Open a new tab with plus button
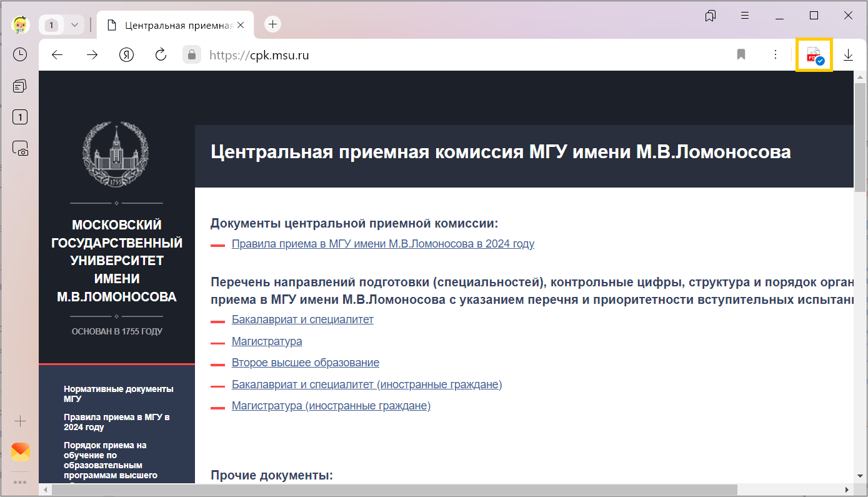The image size is (868, 497). [x=272, y=24]
